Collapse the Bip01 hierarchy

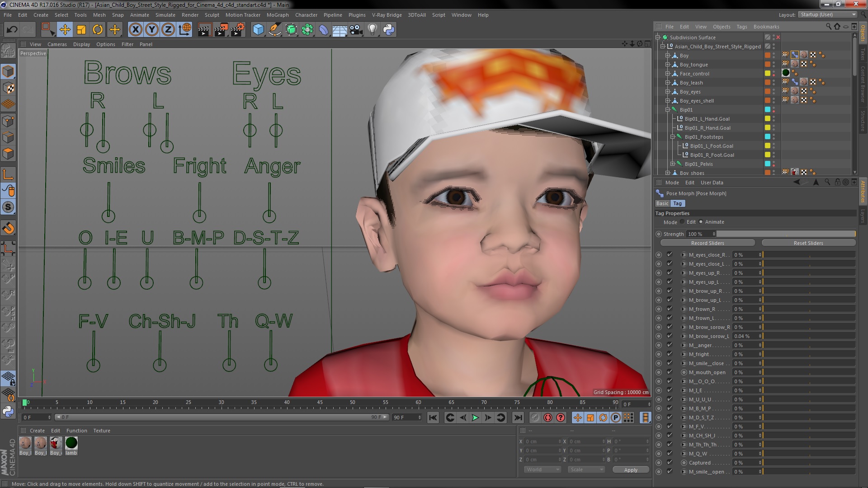pyautogui.click(x=667, y=110)
